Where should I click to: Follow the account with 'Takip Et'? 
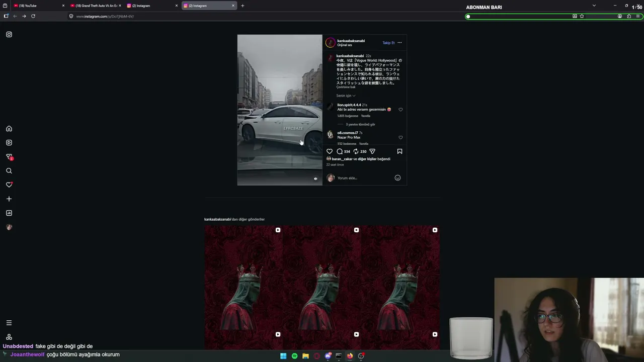388,43
